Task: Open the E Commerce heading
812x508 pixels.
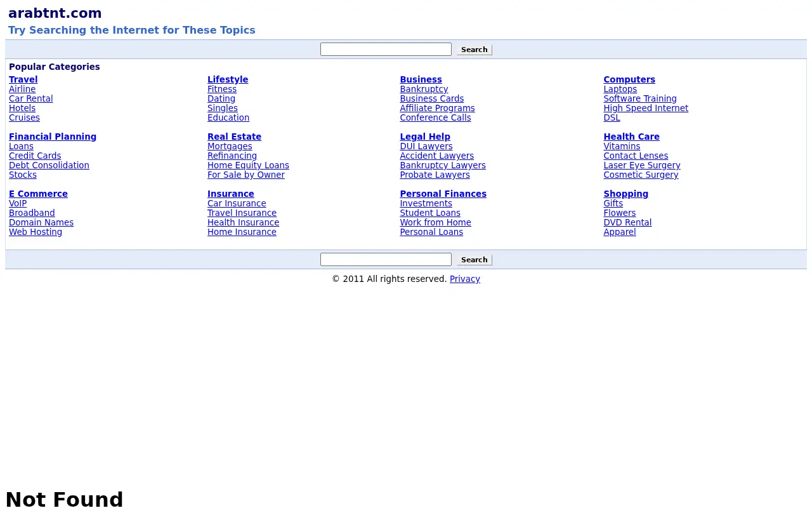Action: coord(38,194)
